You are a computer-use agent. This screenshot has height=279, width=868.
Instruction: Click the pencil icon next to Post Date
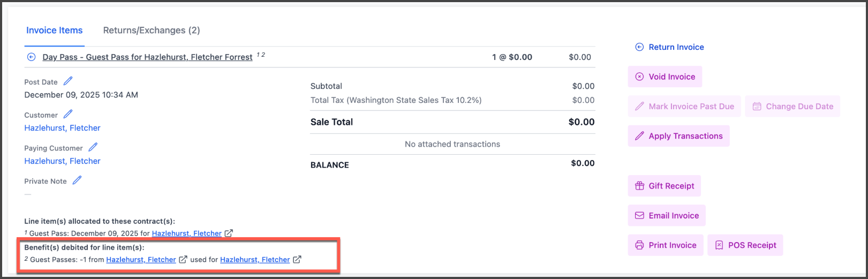[x=68, y=81]
